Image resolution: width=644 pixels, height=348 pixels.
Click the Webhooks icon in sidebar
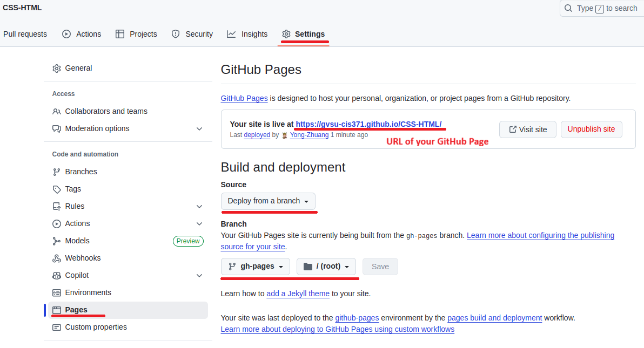tap(57, 258)
